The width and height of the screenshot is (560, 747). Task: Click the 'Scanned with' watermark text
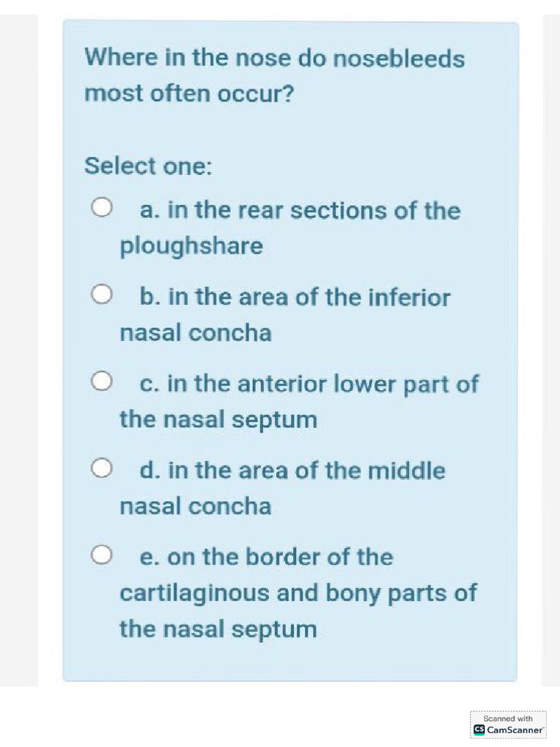click(508, 719)
